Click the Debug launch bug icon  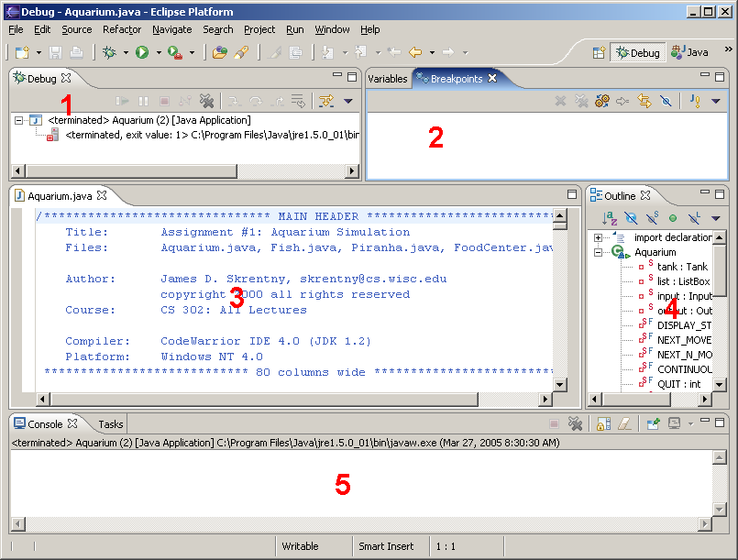click(109, 53)
